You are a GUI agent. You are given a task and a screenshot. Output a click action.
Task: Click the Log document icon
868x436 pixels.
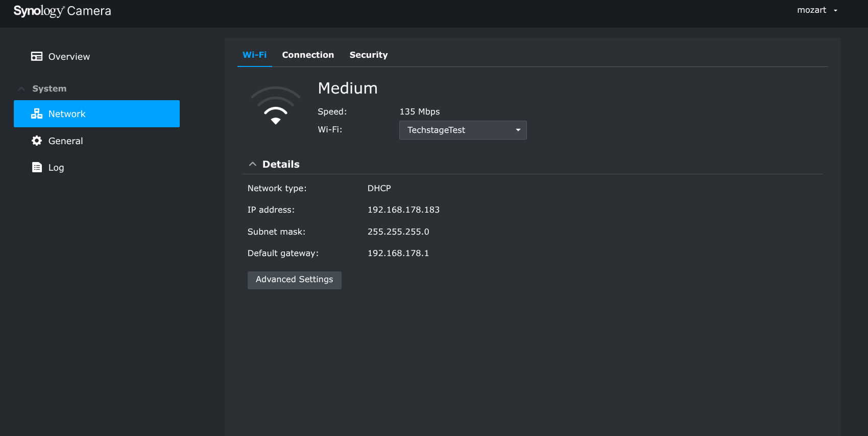(x=37, y=167)
